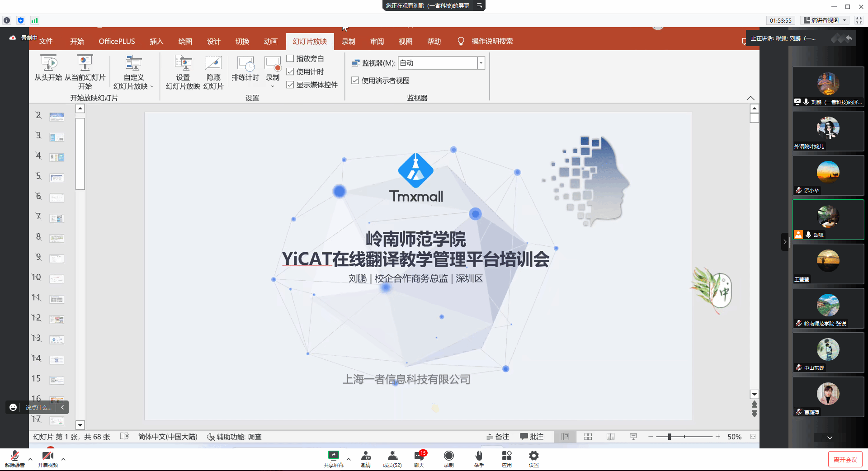The height and width of the screenshot is (471, 868).
Task: Open the meeting 设置 gear icon
Action: [533, 456]
